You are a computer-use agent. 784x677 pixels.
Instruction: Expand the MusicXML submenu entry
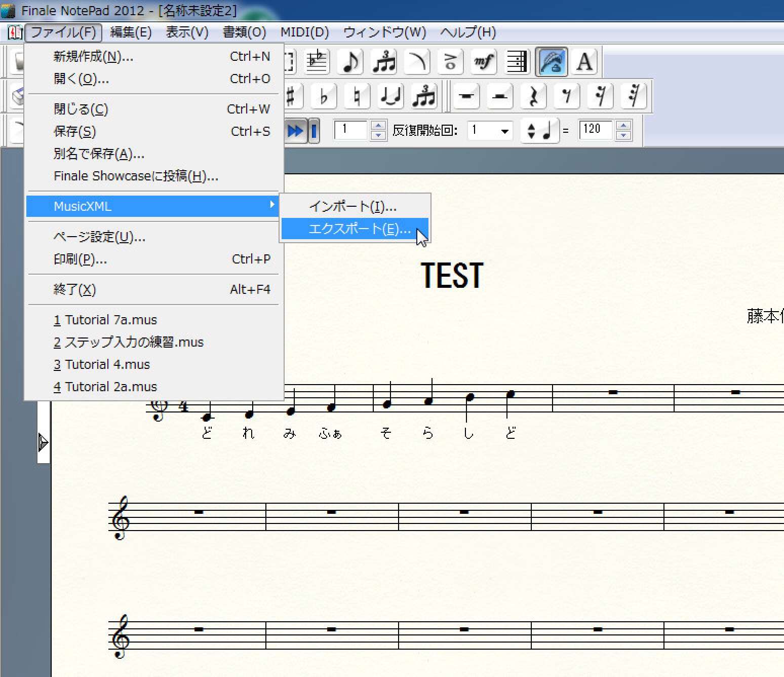[x=153, y=206]
